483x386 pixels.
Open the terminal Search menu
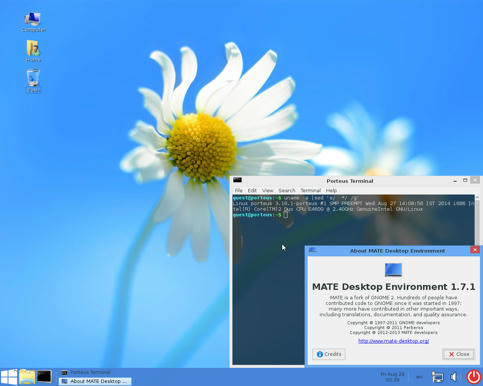(287, 190)
